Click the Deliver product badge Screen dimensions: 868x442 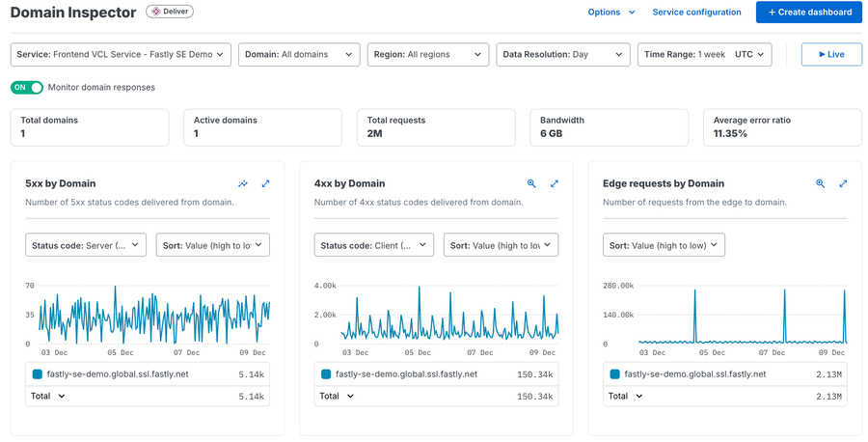170,12
